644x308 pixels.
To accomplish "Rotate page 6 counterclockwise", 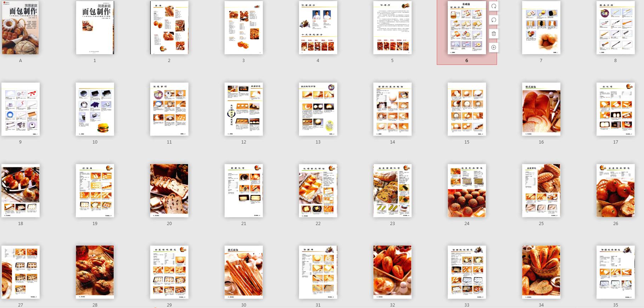I will (x=493, y=20).
